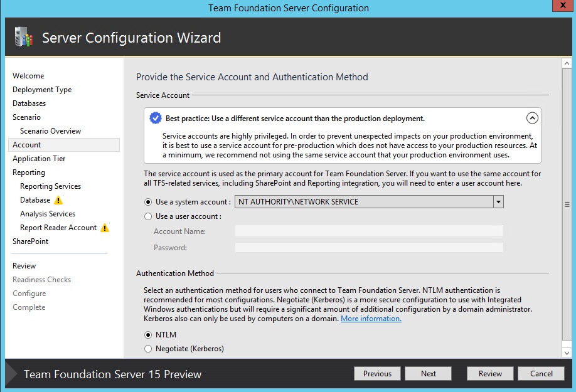This screenshot has width=576, height=392.
Task: Click the Service Account section heading
Action: point(163,95)
